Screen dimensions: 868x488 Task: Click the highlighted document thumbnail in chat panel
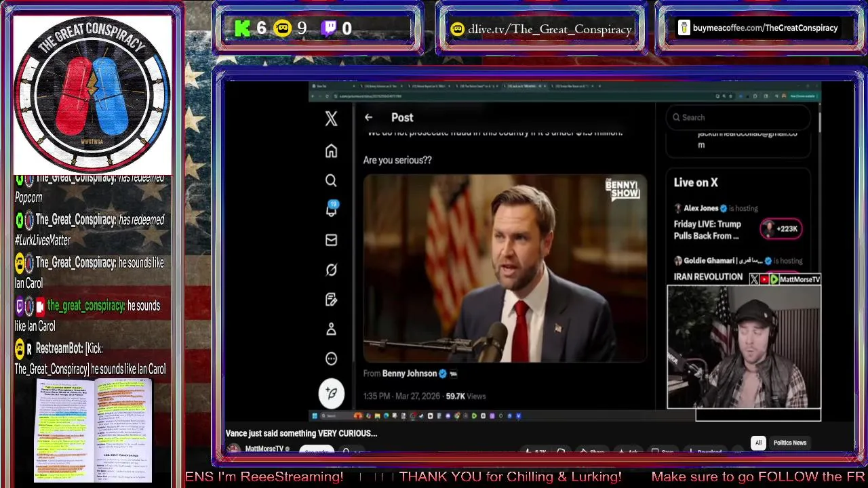pyautogui.click(x=94, y=430)
